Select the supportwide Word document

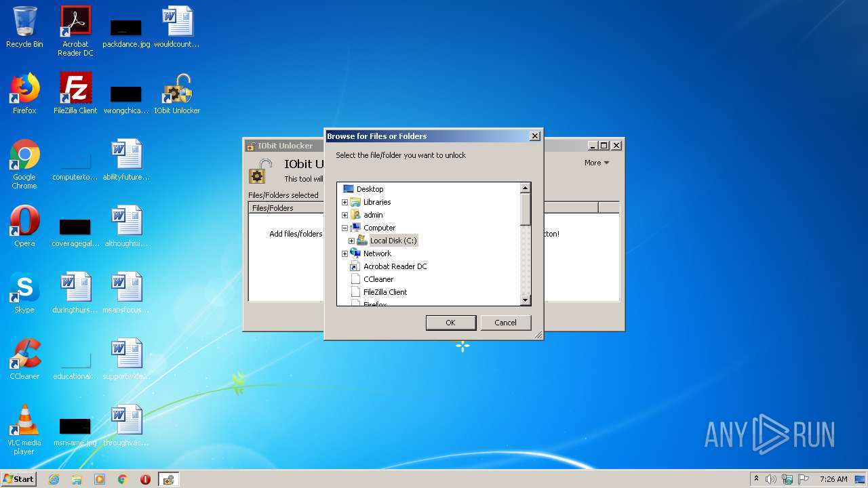126,359
